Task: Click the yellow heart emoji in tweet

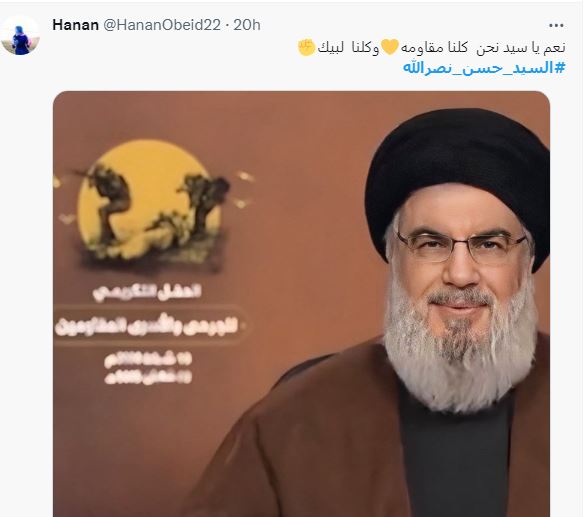Action: [x=390, y=47]
